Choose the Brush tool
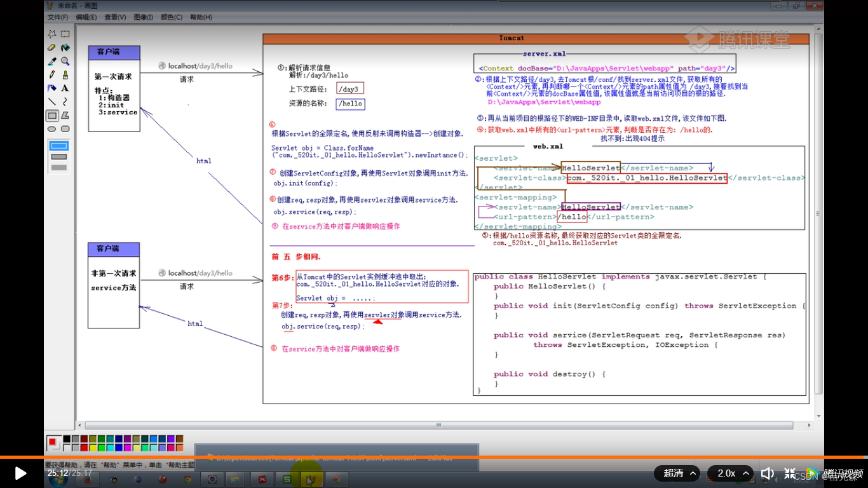The height and width of the screenshot is (488, 868). [65, 75]
